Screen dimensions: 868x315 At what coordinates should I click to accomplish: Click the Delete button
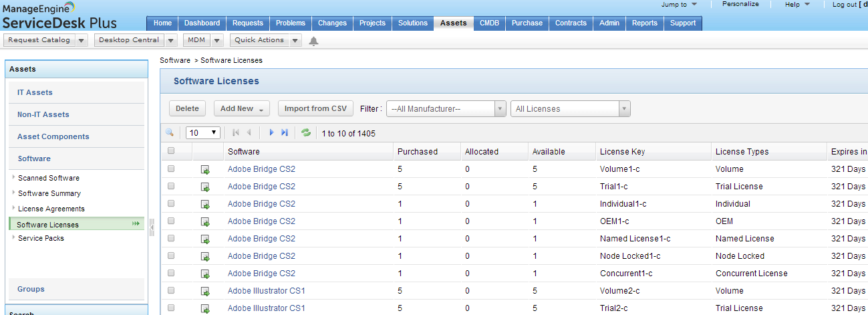coord(187,108)
